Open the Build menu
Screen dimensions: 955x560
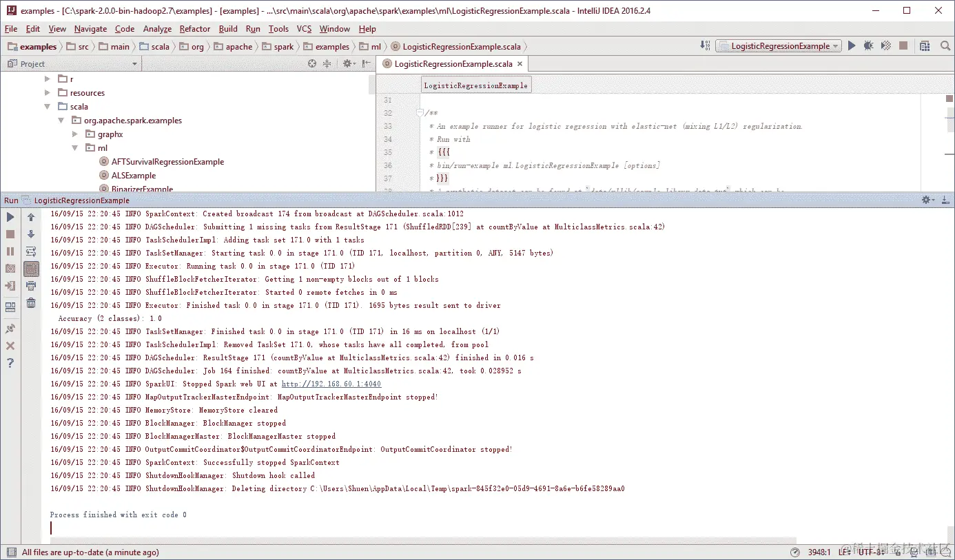[x=228, y=29]
